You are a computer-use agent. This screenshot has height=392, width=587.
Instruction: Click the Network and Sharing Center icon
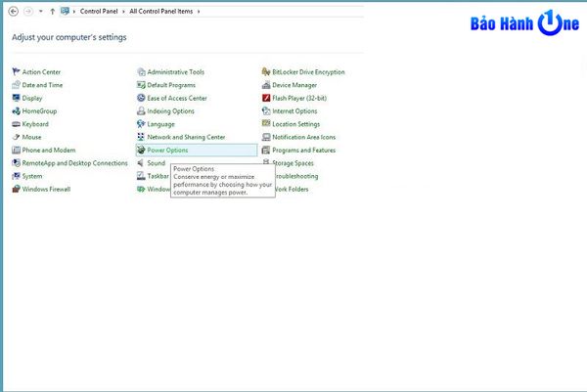[141, 138]
